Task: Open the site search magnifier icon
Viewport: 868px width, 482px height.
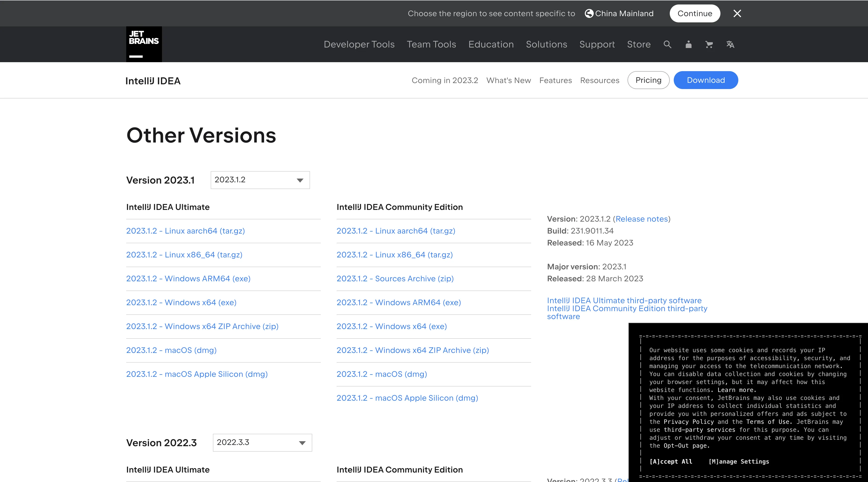Action: point(667,44)
